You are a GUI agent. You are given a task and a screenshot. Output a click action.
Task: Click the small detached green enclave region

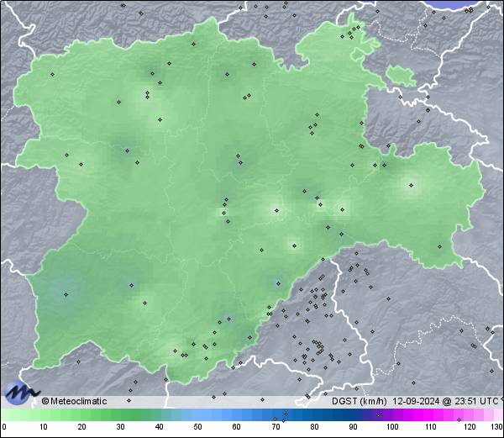pyautogui.click(x=401, y=76)
